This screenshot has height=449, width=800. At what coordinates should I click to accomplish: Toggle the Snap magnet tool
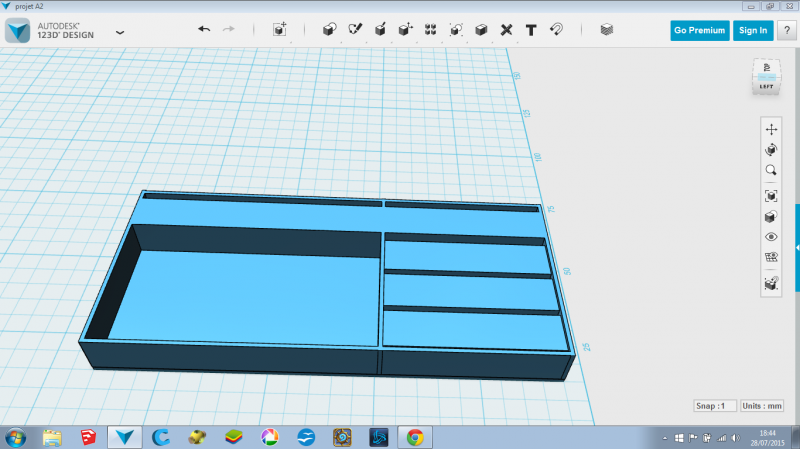[557, 29]
